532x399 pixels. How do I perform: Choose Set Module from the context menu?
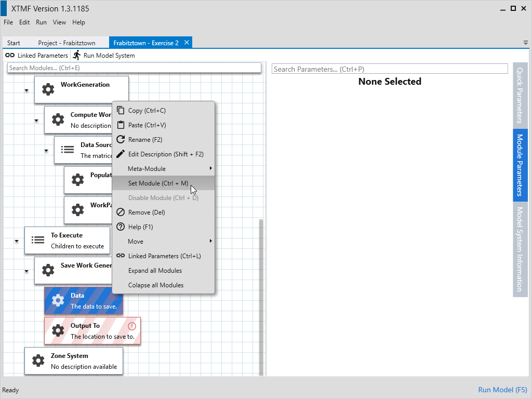[158, 183]
